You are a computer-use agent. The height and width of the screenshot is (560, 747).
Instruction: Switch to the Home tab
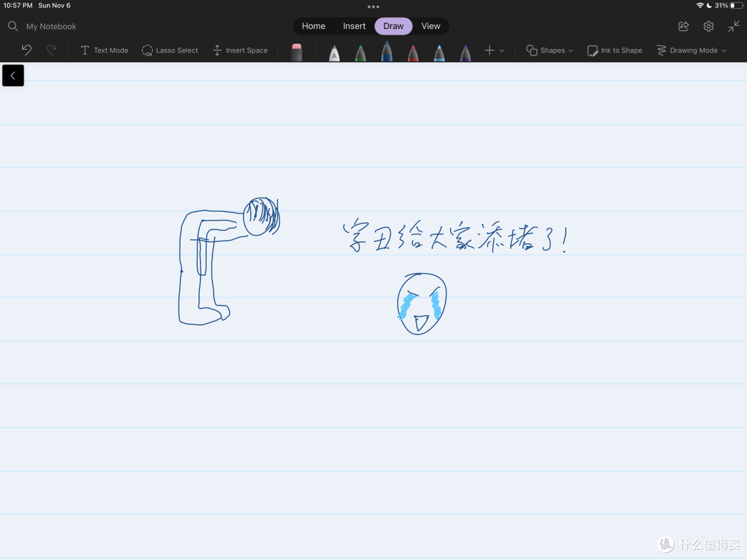point(313,26)
